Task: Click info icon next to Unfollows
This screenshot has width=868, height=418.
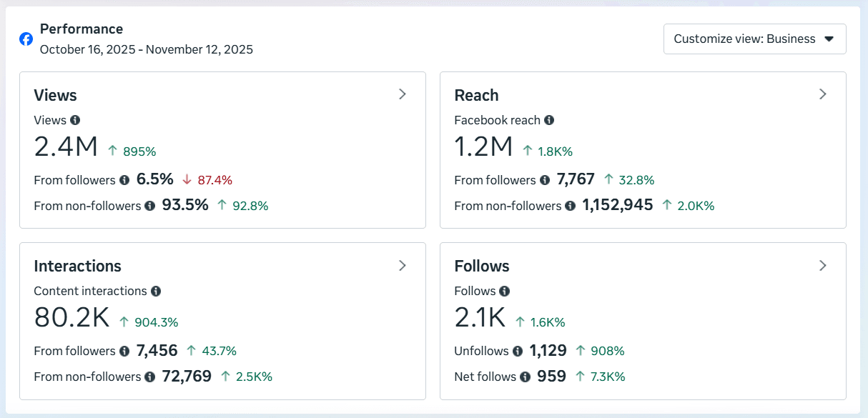Action: tap(517, 351)
